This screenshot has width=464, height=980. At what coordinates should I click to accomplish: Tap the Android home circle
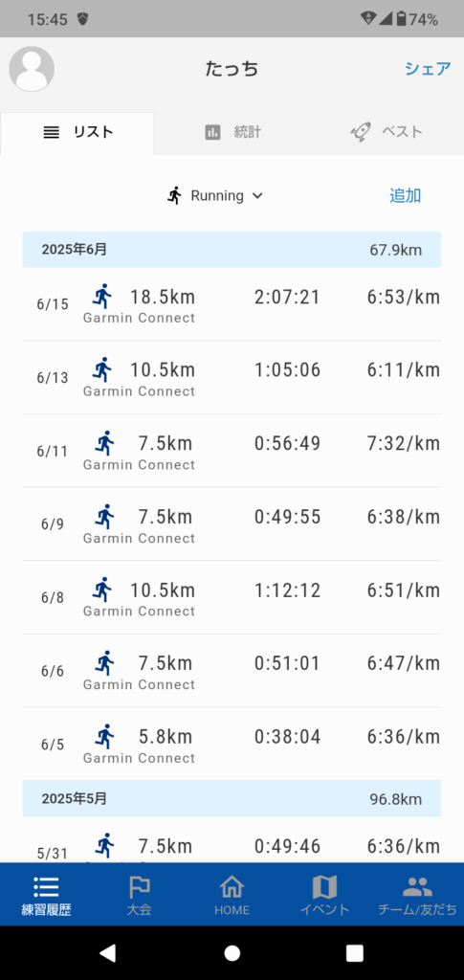point(232,952)
